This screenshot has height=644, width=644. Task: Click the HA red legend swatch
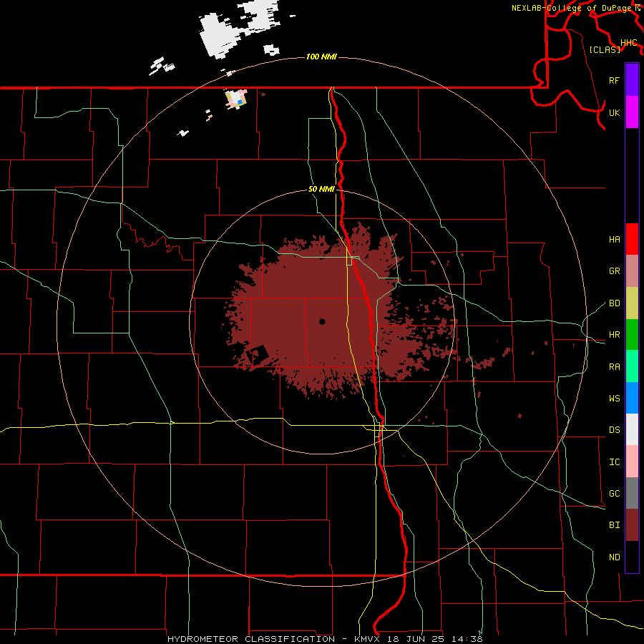click(632, 239)
